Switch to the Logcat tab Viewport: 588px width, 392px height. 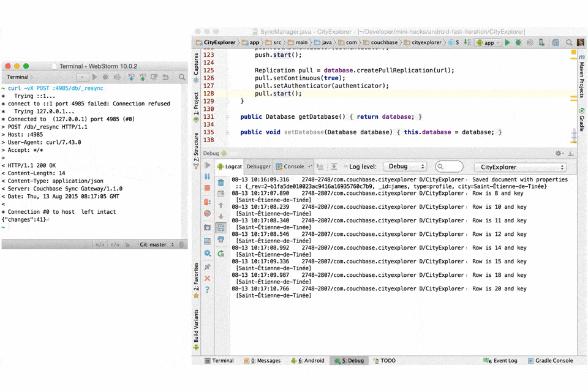pyautogui.click(x=230, y=167)
